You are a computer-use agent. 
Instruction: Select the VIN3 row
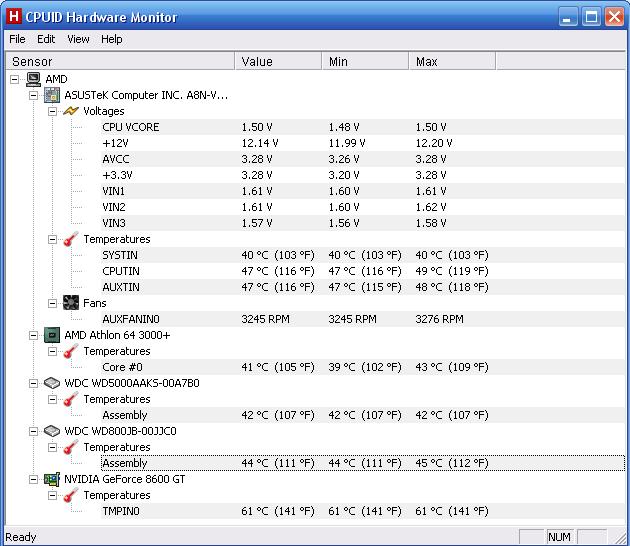coord(363,223)
